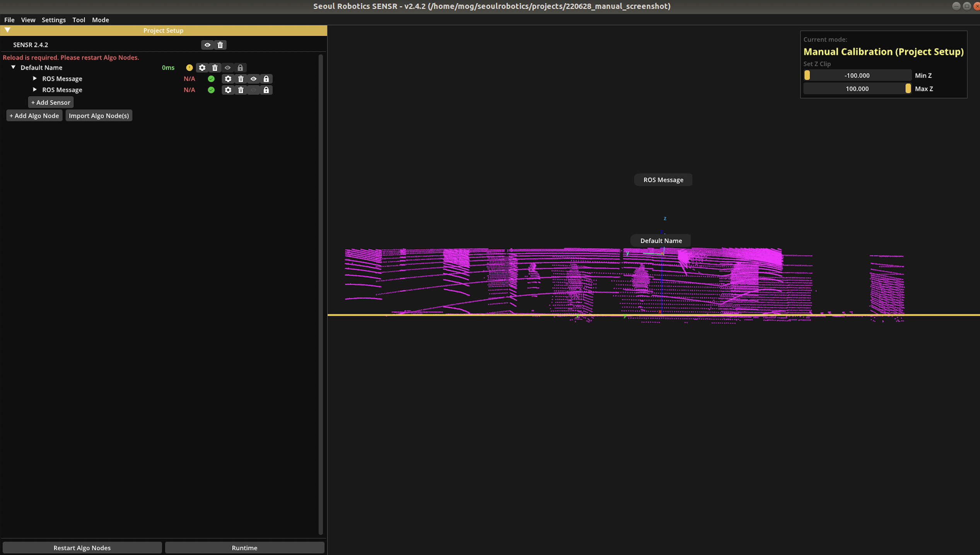
Task: Open settings gear for Default Name node
Action: (x=202, y=68)
